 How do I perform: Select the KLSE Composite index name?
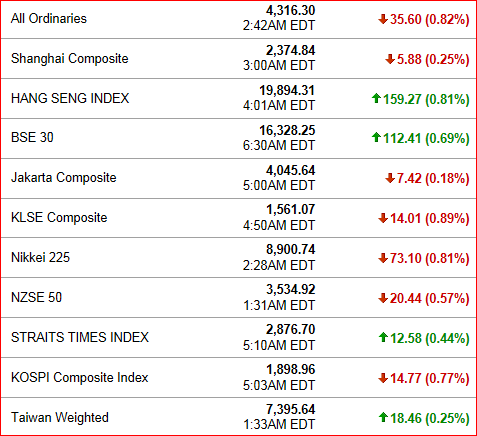[x=59, y=218]
